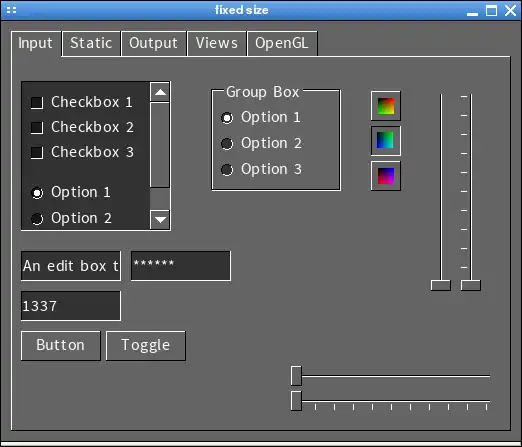522x447 pixels.
Task: Switch to the OpenGL tab
Action: [x=282, y=43]
